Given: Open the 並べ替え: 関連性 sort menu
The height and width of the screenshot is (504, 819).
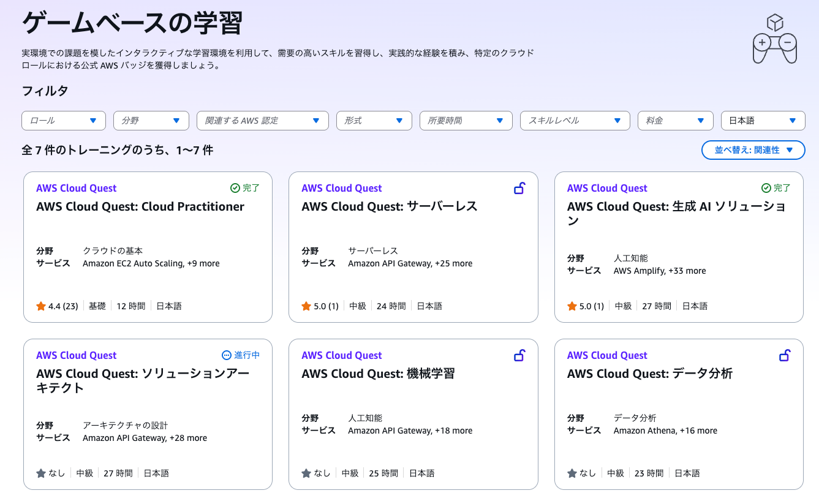Looking at the screenshot, I should 753,150.
